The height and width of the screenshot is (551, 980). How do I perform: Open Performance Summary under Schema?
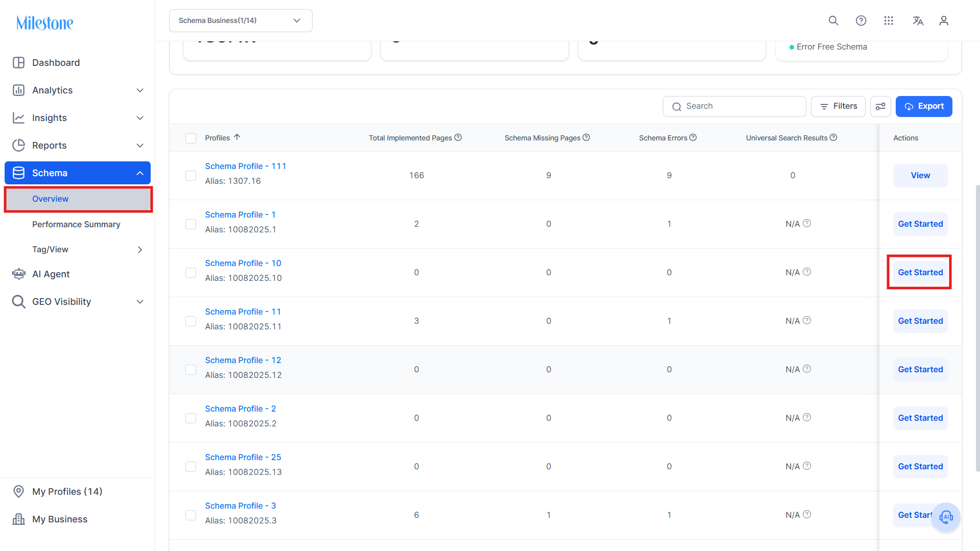click(78, 224)
